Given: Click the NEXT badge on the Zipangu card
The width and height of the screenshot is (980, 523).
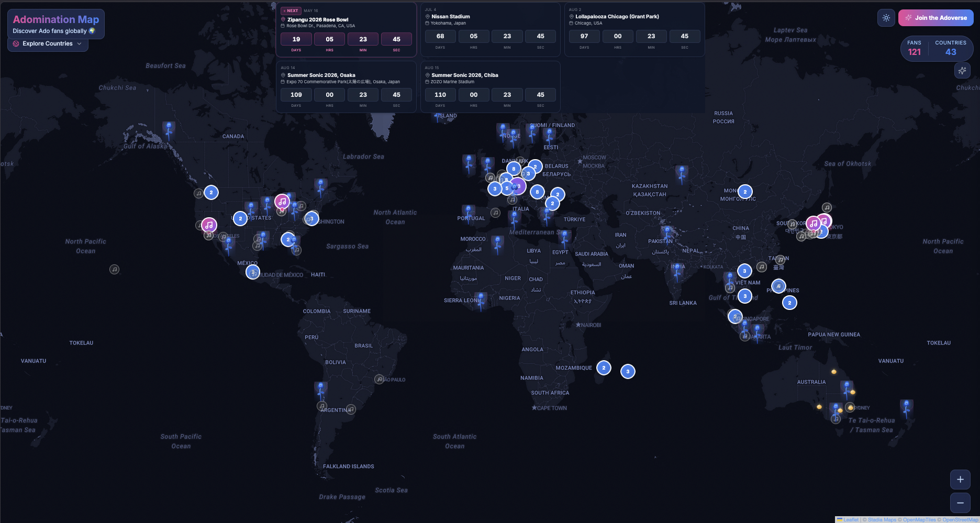Looking at the screenshot, I should click(x=291, y=10).
